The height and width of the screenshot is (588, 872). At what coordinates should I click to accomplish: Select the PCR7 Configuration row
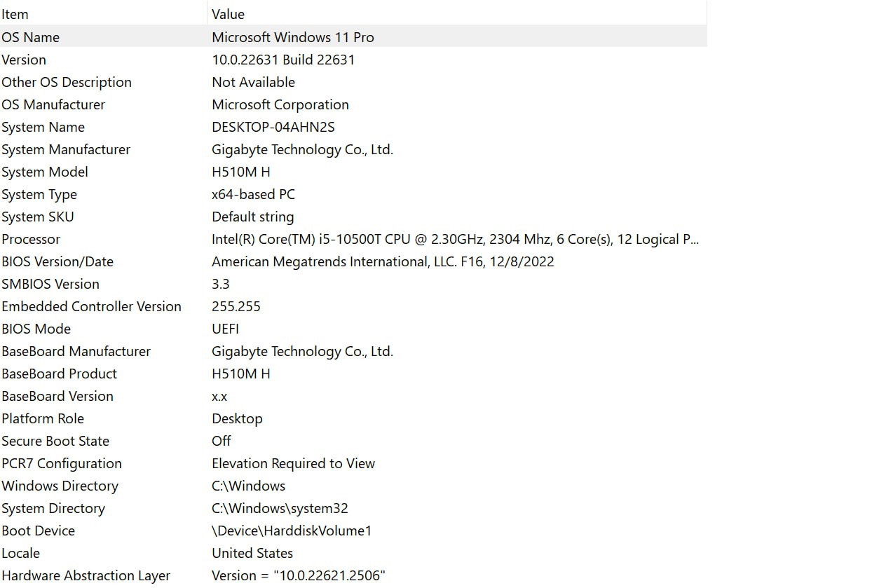coord(62,463)
